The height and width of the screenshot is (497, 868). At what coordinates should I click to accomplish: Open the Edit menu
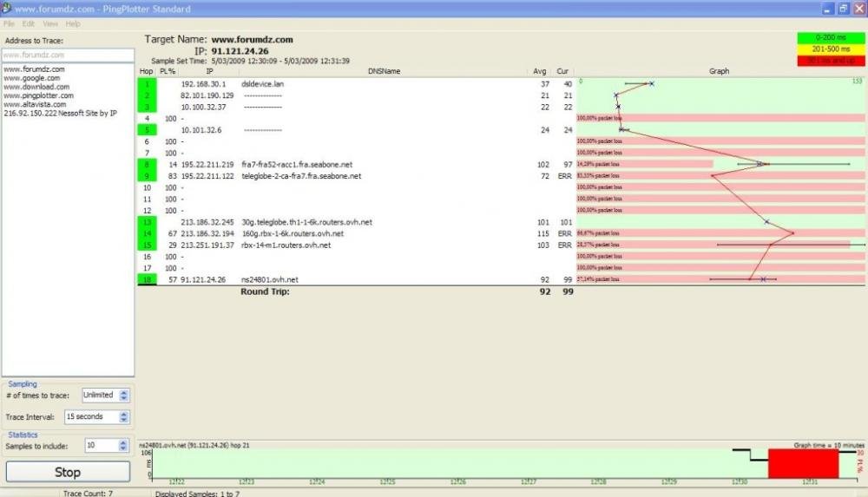(x=29, y=23)
